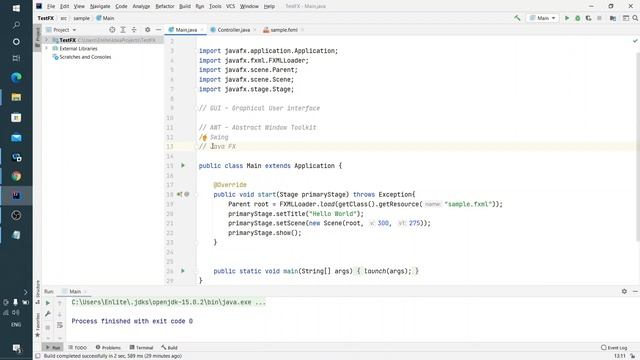Start debugging with the green bug icon
The image size is (640, 360).
[578, 18]
